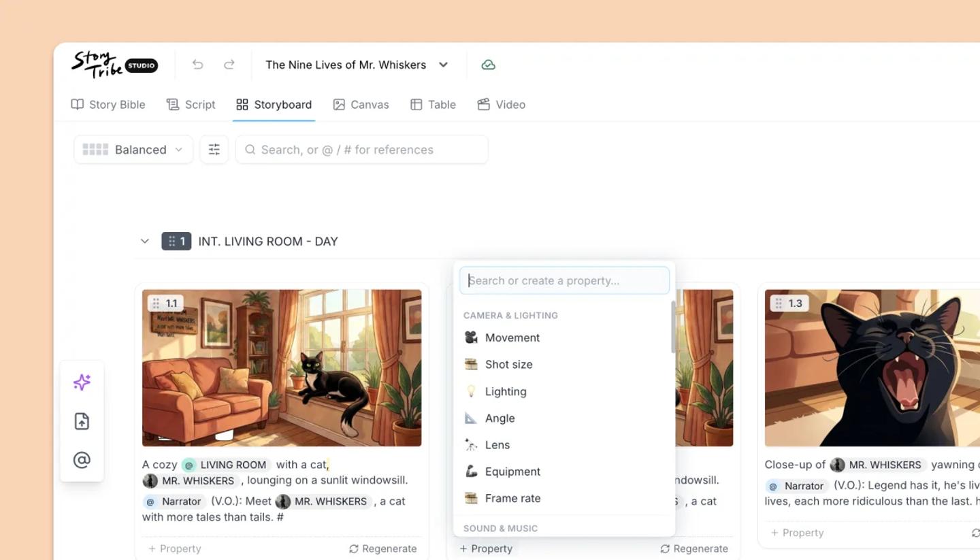Viewport: 980px width, 560px height.
Task: Click the active Property button under the dropdown
Action: [486, 548]
